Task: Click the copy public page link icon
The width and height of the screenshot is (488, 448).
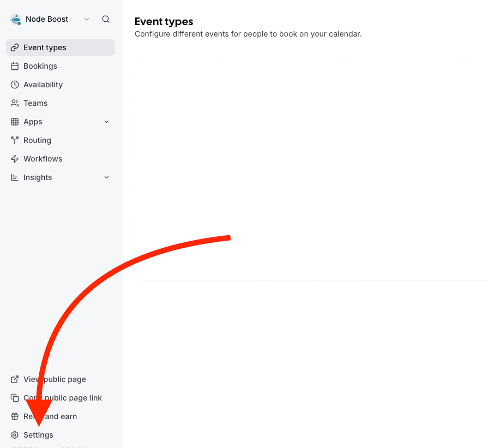Action: 14,398
